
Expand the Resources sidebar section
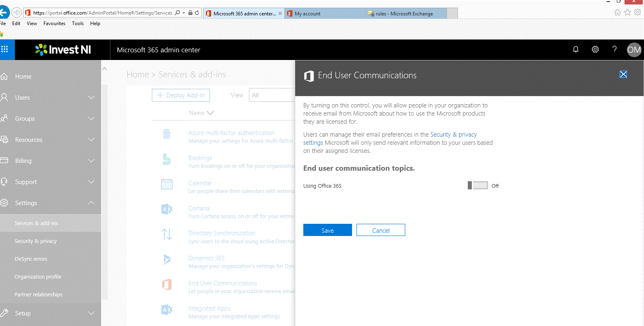pos(91,140)
